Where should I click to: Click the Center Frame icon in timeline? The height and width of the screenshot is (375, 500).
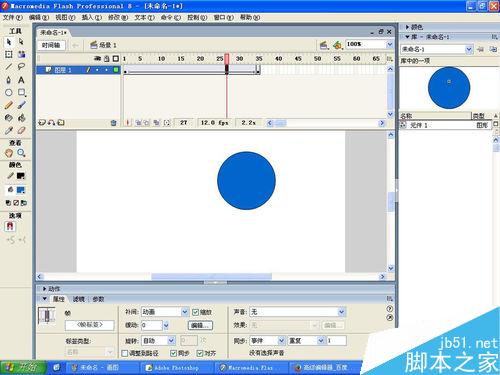tap(128, 123)
